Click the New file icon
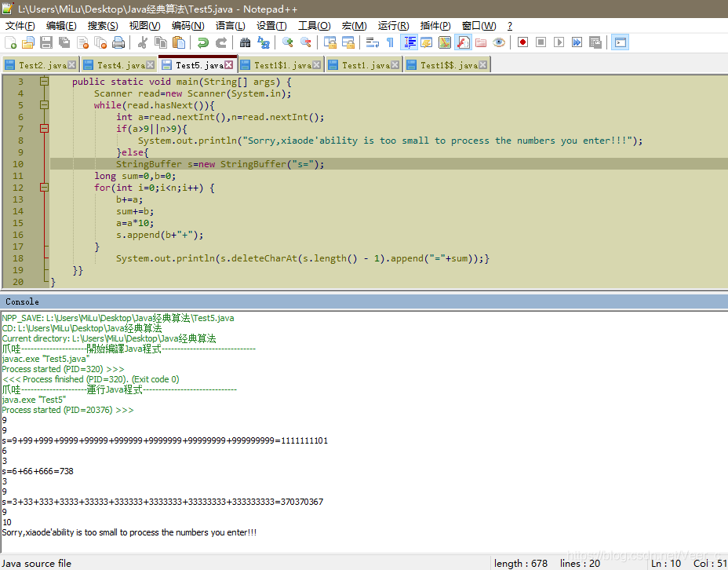 pos(10,42)
